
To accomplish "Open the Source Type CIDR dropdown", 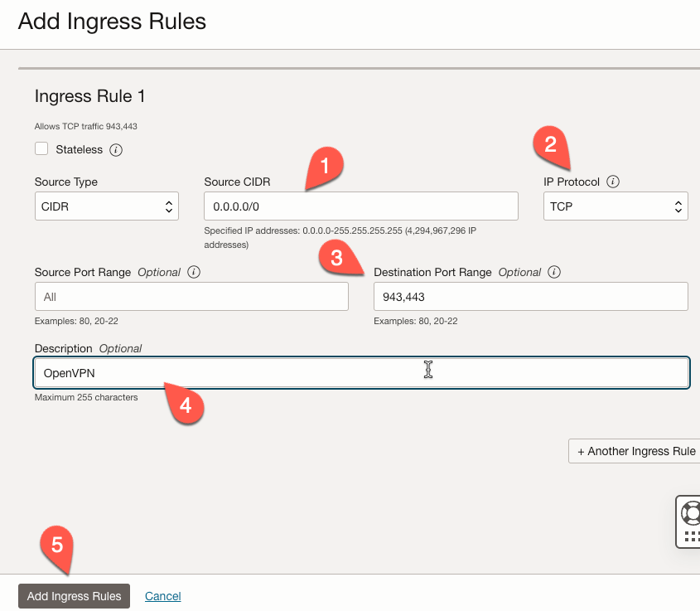I will pyautogui.click(x=107, y=206).
